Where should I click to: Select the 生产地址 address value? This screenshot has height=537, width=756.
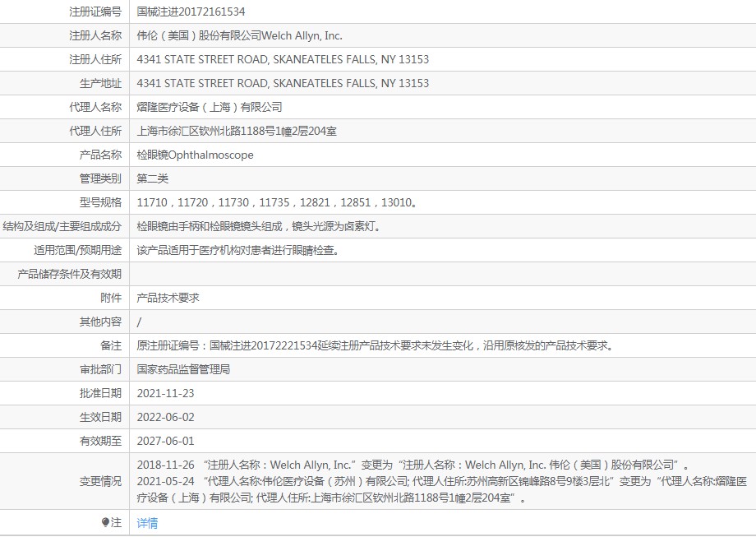(x=283, y=83)
